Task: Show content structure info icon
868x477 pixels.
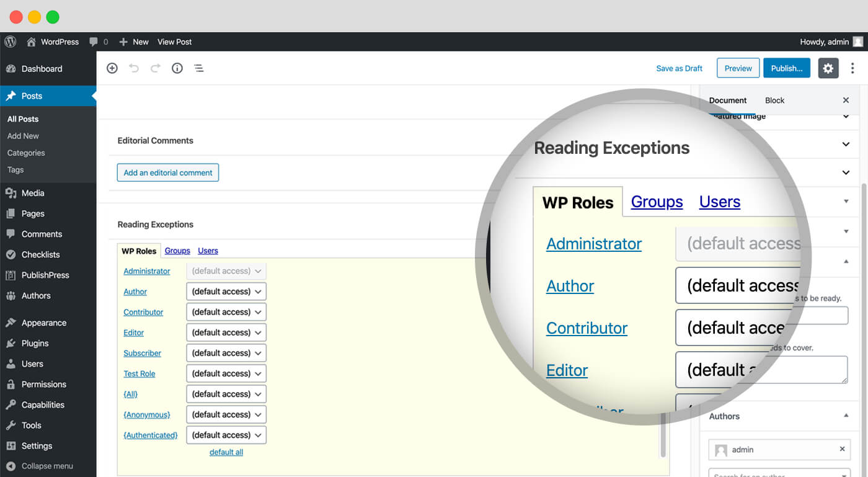Action: (x=177, y=68)
